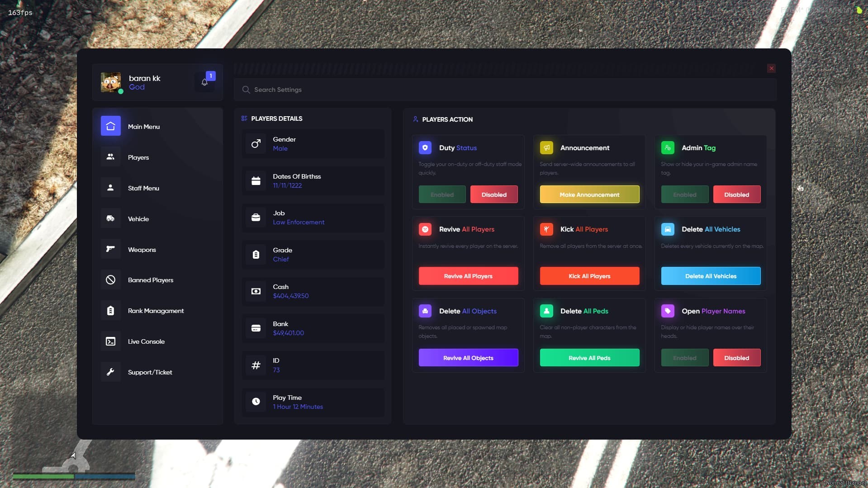
Task: Disable Duty Status staff mode
Action: click(493, 194)
